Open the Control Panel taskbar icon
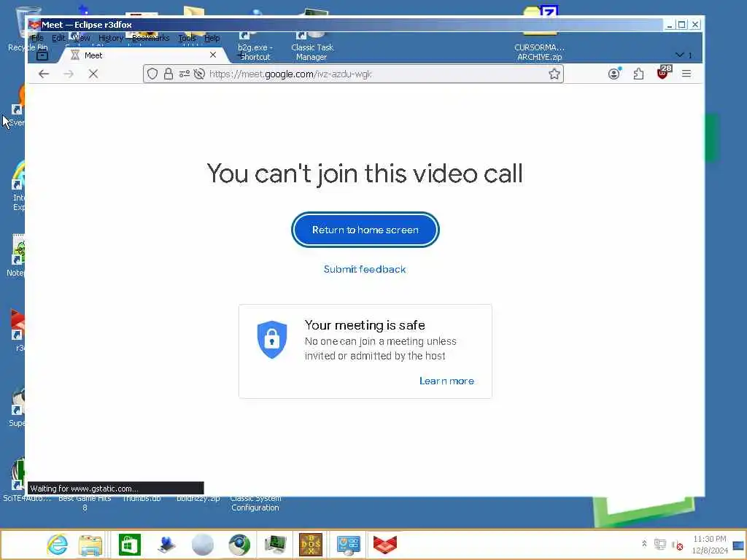Viewport: 747px width, 560px height. point(348,544)
